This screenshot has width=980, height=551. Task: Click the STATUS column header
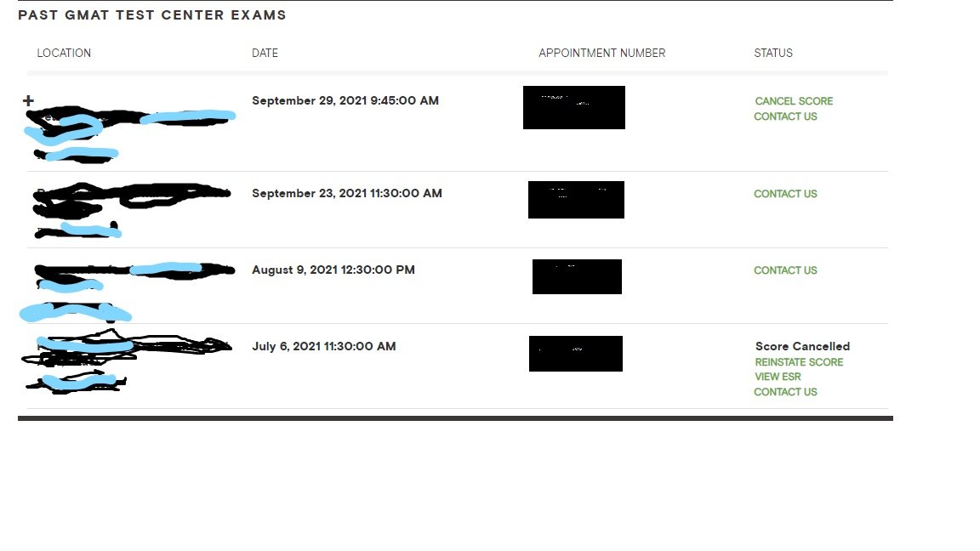[x=772, y=53]
